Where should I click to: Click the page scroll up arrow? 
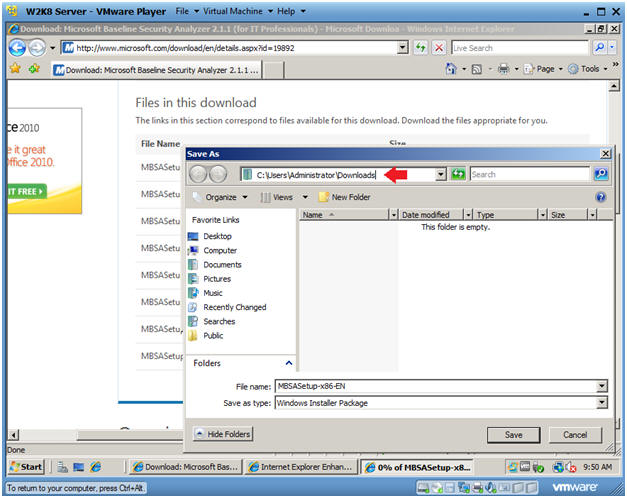point(614,86)
